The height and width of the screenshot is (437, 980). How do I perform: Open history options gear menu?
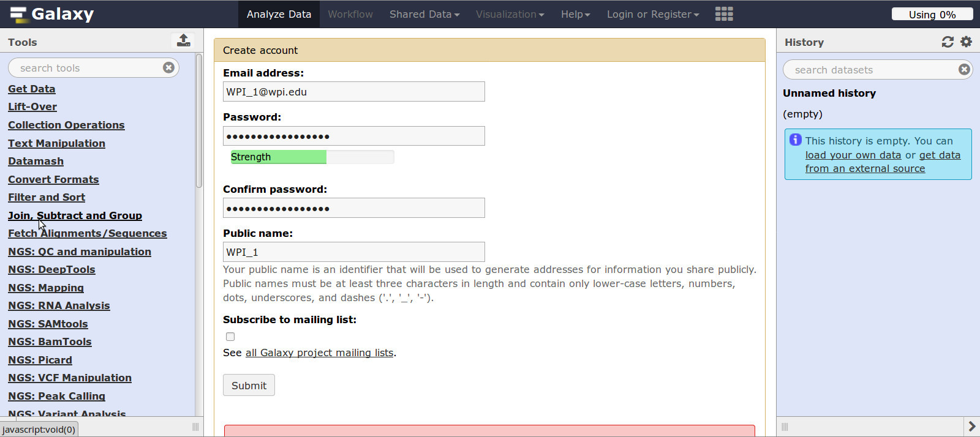(x=966, y=42)
